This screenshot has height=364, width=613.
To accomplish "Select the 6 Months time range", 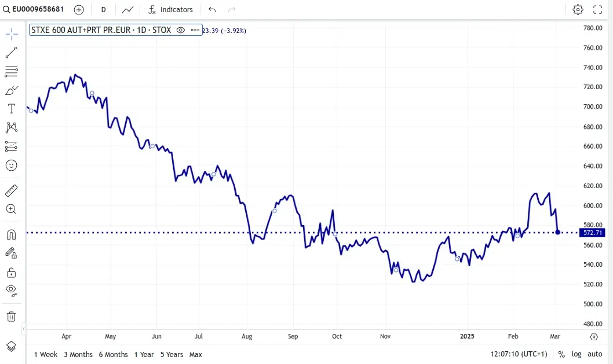I will tap(113, 354).
